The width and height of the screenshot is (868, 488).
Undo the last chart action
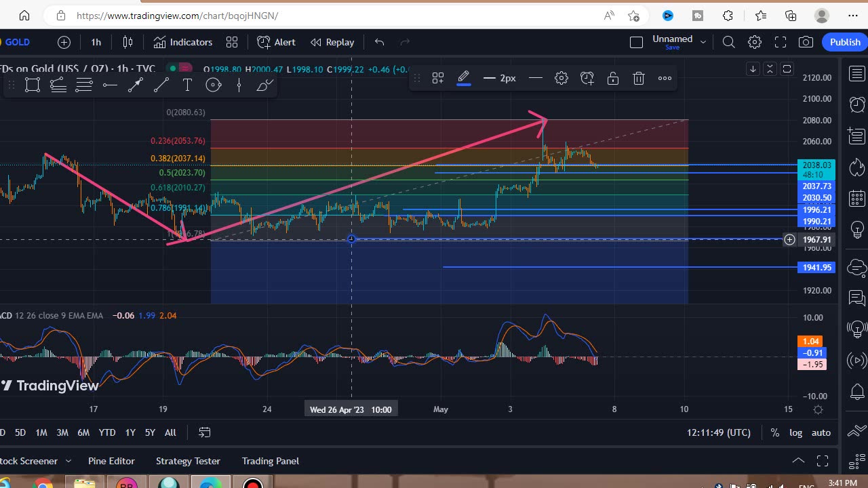[379, 42]
